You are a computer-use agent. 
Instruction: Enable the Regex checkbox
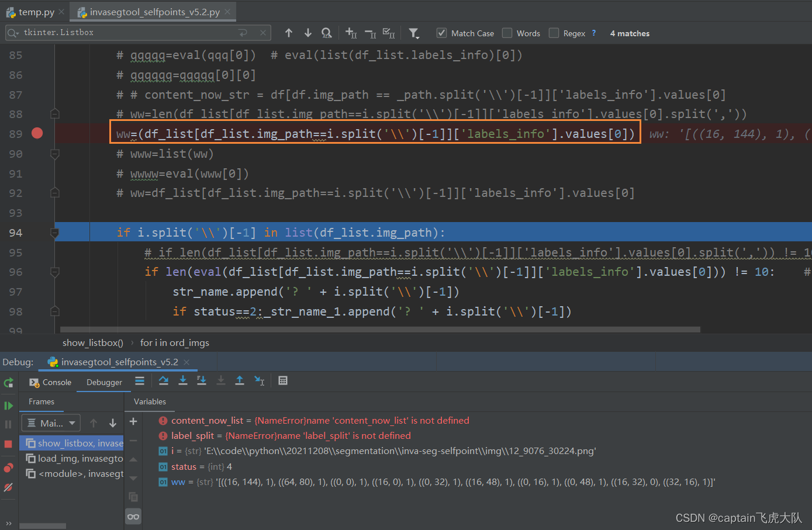pos(554,33)
